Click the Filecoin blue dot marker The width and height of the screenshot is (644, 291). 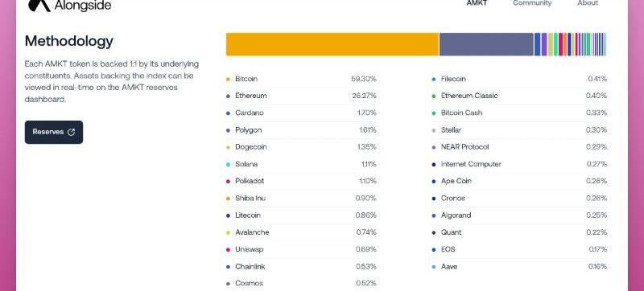click(434, 79)
